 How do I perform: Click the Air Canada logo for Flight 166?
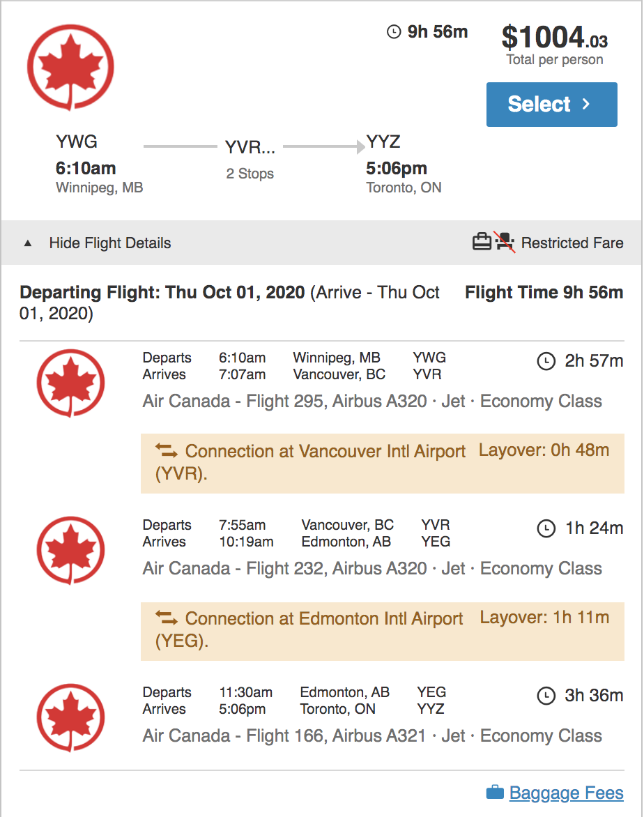coord(70,718)
